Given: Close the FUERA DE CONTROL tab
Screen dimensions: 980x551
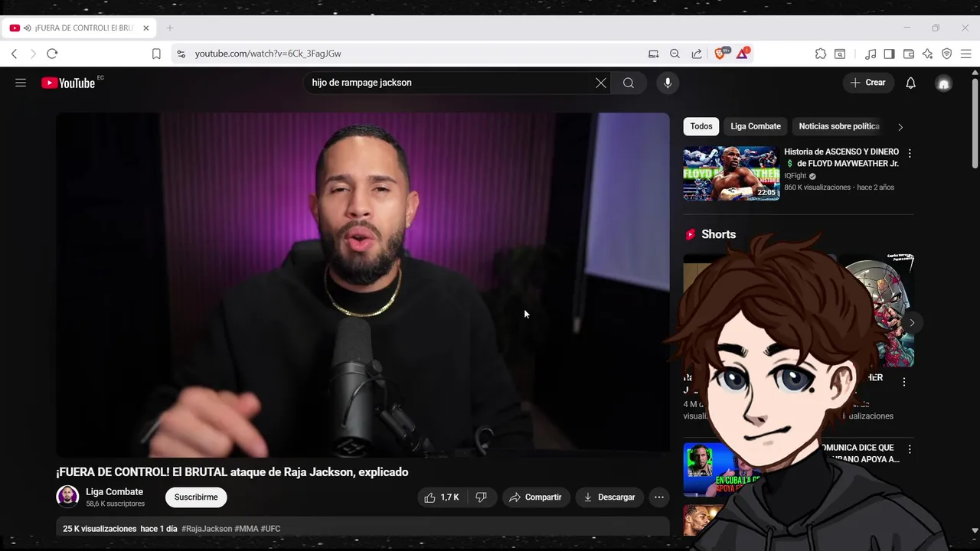Looking at the screenshot, I should pyautogui.click(x=145, y=28).
